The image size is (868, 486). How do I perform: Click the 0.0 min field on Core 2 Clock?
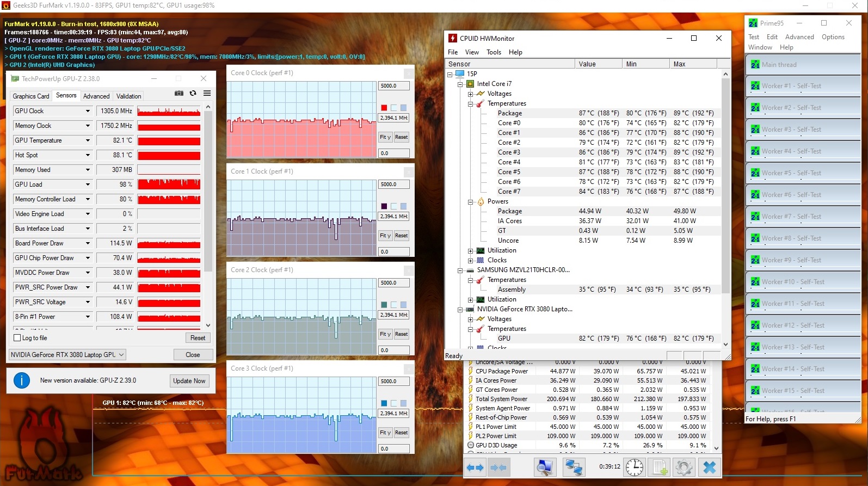[393, 350]
